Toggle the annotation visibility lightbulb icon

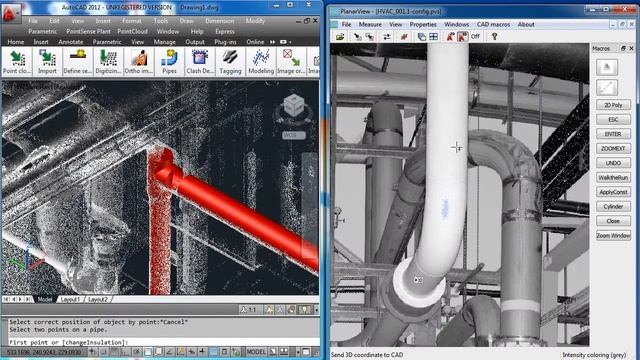click(x=304, y=310)
